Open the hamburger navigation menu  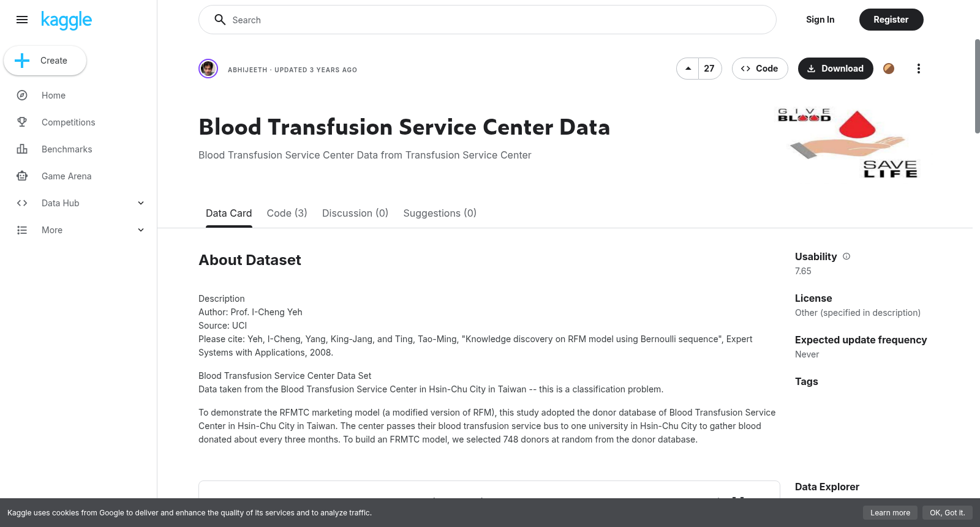tap(22, 20)
